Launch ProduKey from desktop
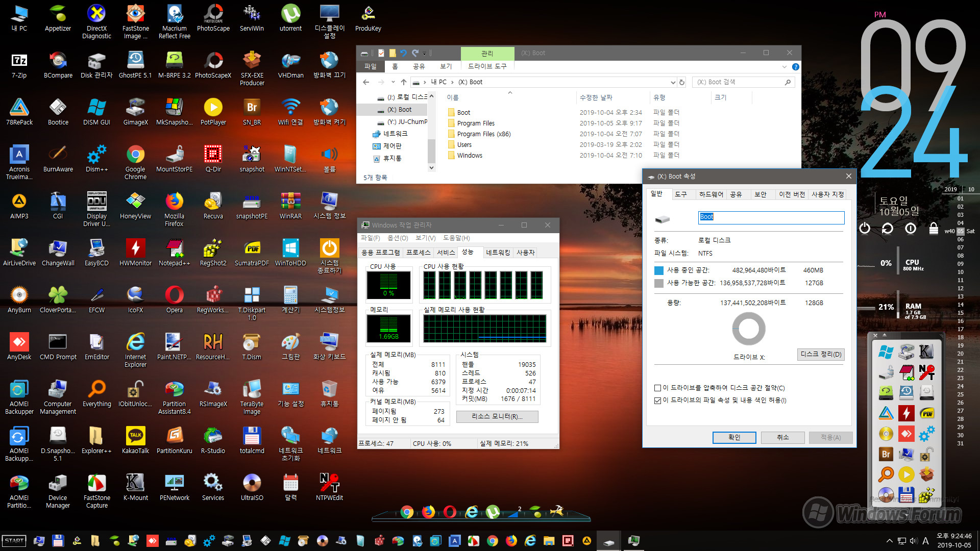 click(x=368, y=18)
